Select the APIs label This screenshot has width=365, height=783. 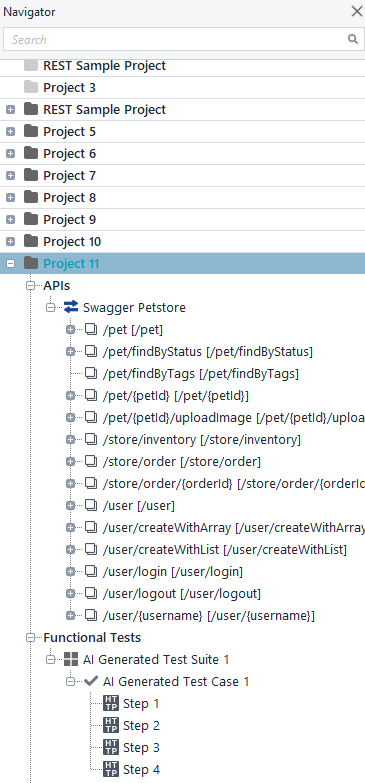click(56, 286)
